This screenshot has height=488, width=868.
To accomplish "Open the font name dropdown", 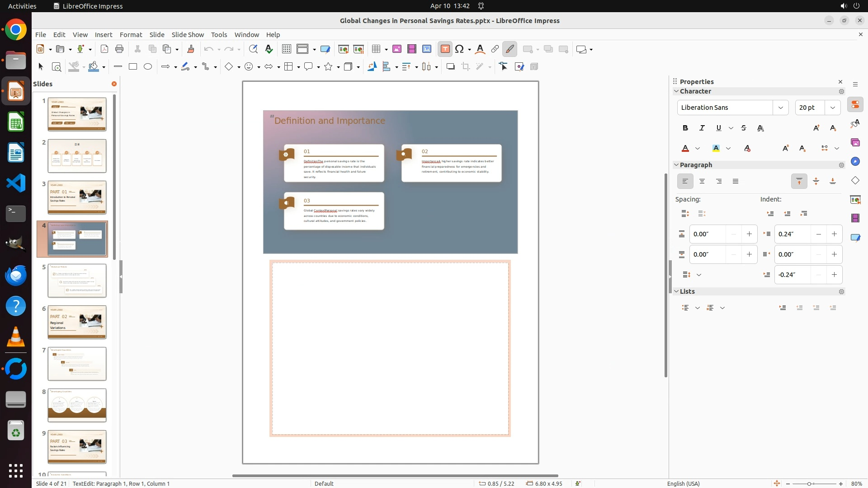I will click(780, 108).
